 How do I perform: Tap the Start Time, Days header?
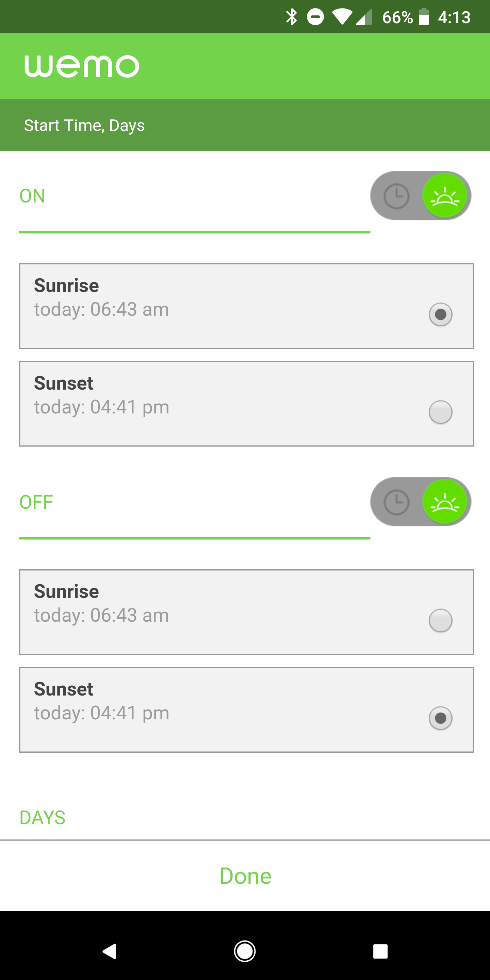click(84, 126)
